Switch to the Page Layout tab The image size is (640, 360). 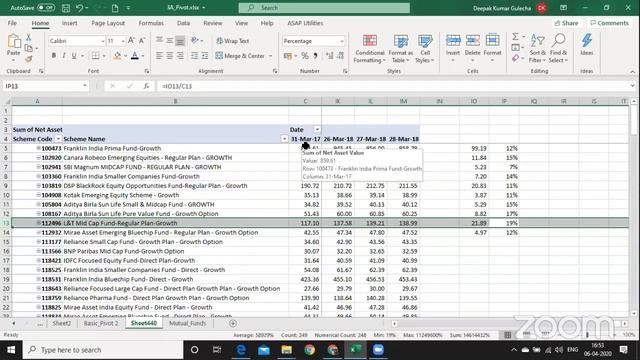108,23
